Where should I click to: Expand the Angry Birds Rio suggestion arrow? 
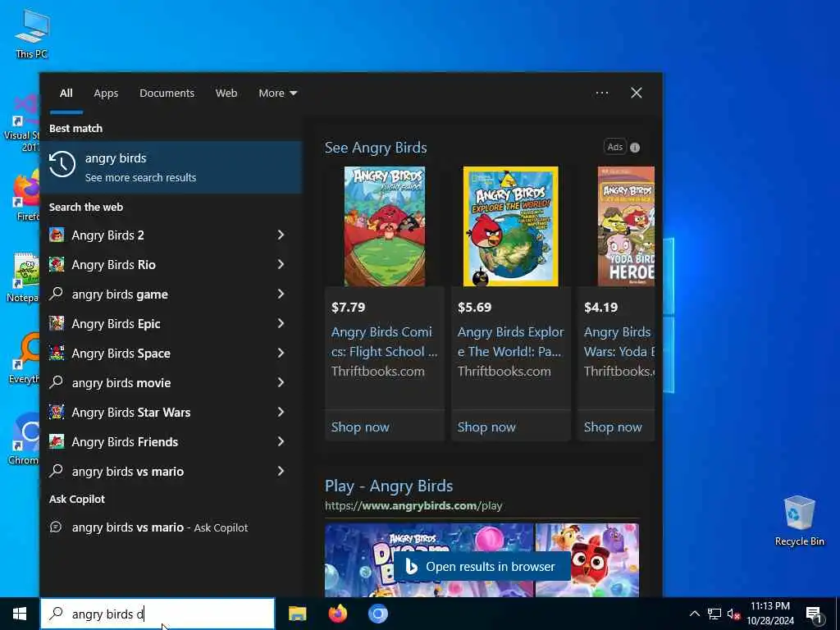281,264
